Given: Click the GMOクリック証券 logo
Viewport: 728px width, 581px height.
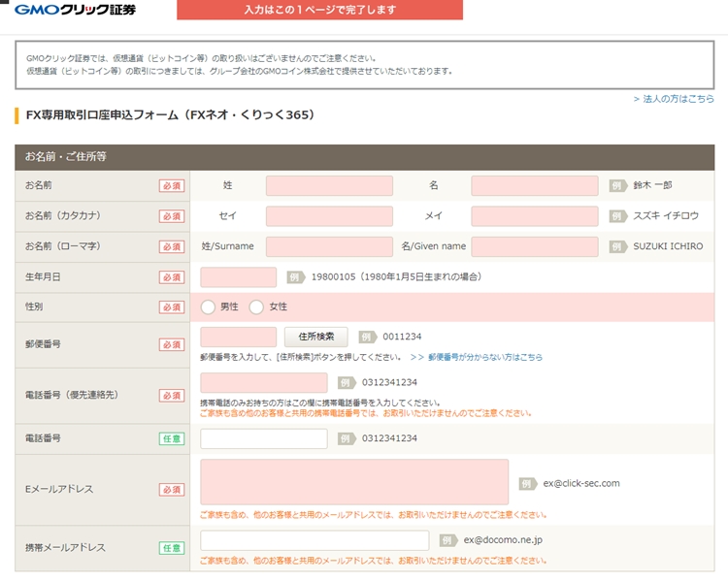Looking at the screenshot, I should (x=75, y=10).
